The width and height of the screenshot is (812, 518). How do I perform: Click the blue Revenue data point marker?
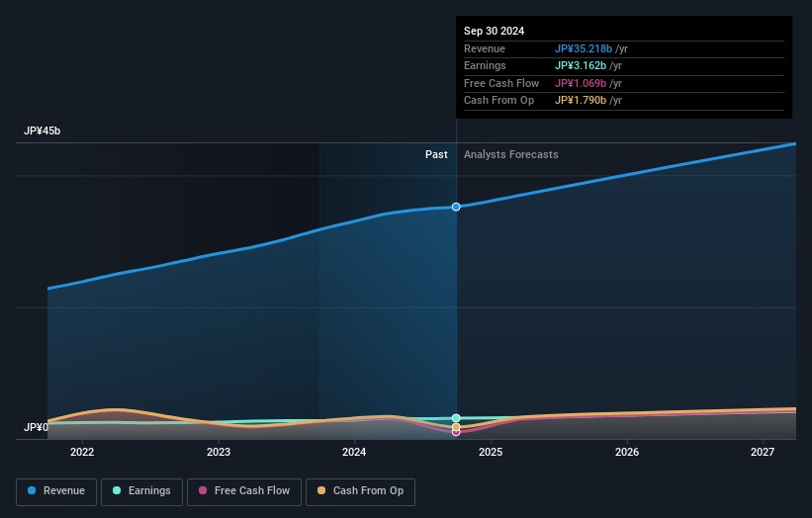[x=456, y=207]
